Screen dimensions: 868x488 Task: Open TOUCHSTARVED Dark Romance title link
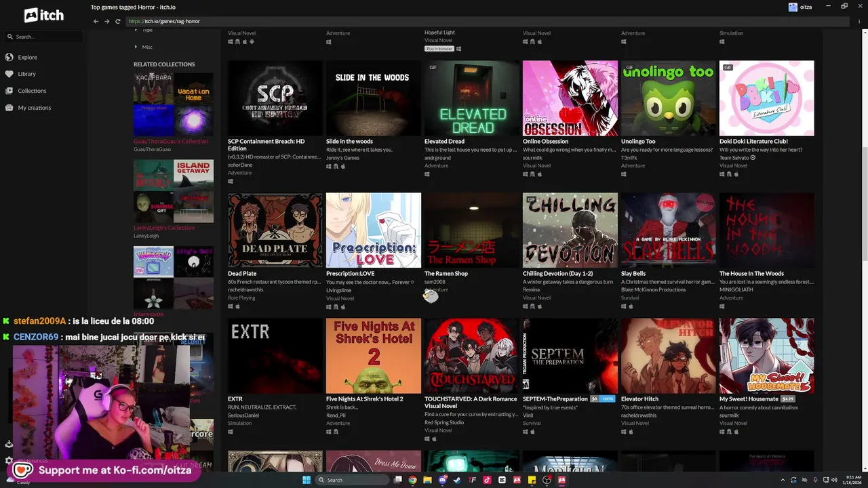[471, 402]
